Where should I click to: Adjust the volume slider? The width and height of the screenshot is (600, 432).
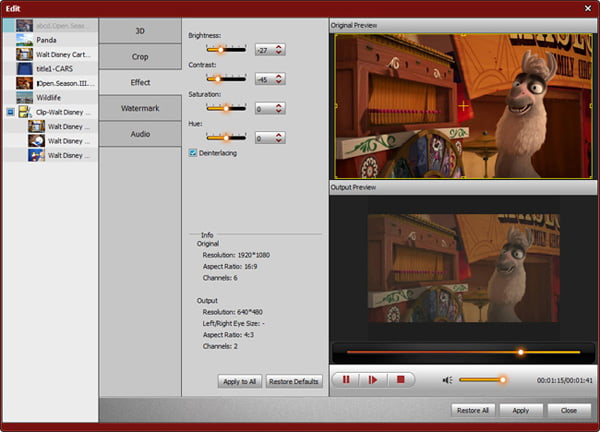coord(483,380)
